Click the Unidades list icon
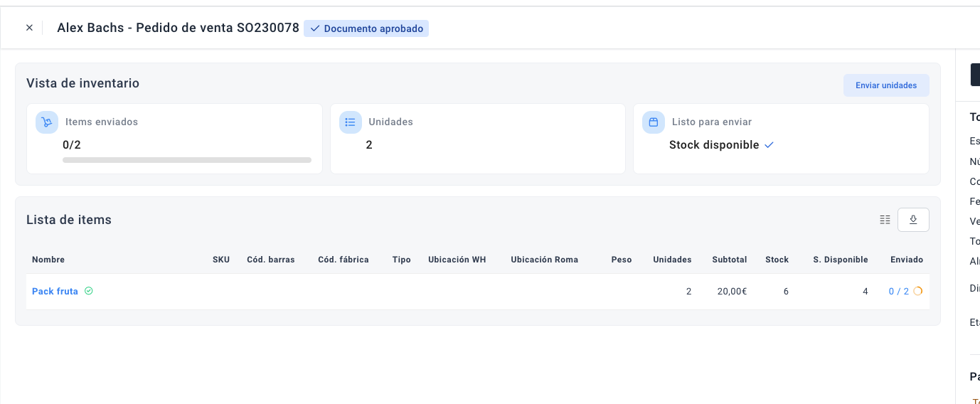Viewport: 980px width, 404px height. 350,122
